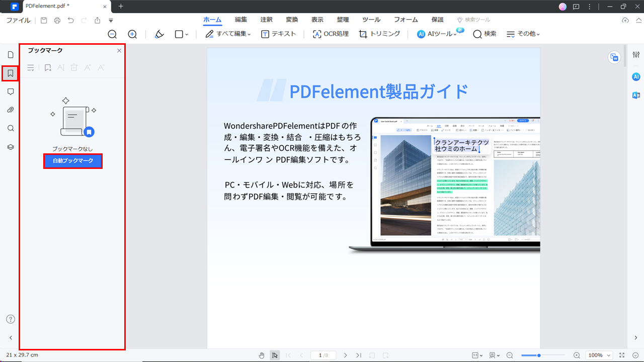Switch to the 表示 tab
Image resolution: width=644 pixels, height=362 pixels.
pos(317,20)
